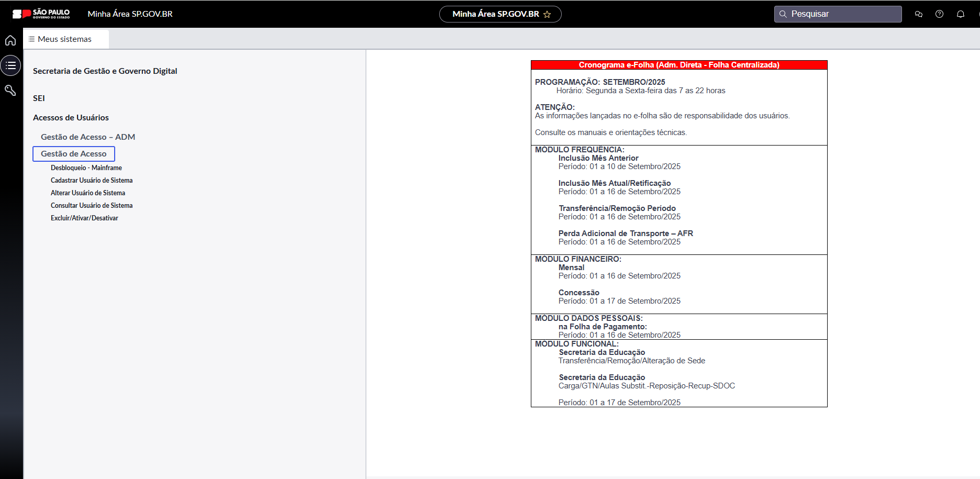Go to the Home icon in sidebar
Image resolution: width=980 pixels, height=479 pixels.
10,40
